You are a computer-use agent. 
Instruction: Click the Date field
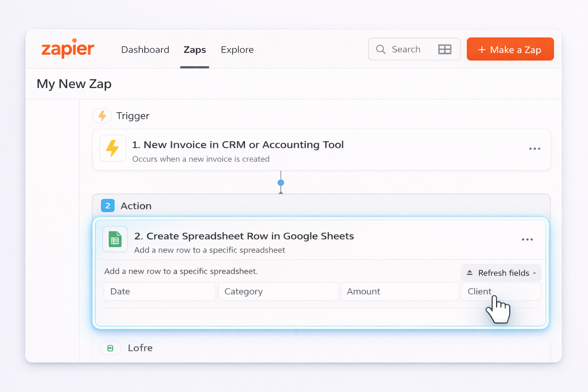pyautogui.click(x=160, y=292)
